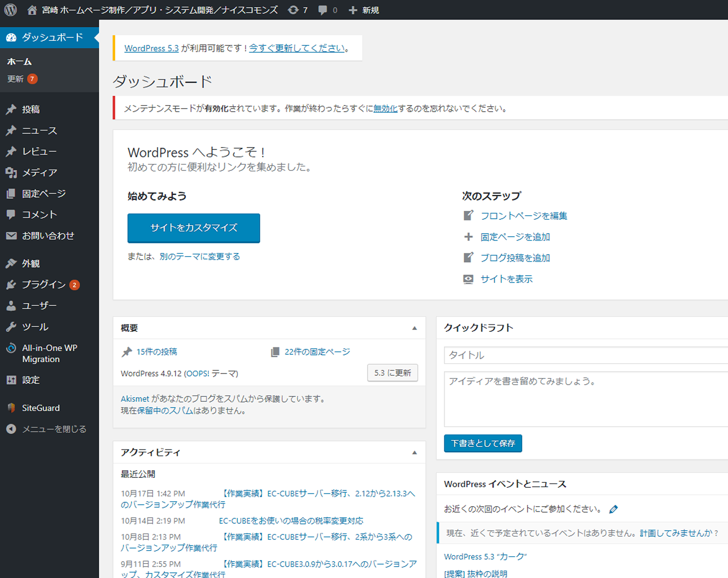Open the EC-CUBEをお使いの場合の税率変更対応 post
Viewport: 728px width, 578px height.
291,521
